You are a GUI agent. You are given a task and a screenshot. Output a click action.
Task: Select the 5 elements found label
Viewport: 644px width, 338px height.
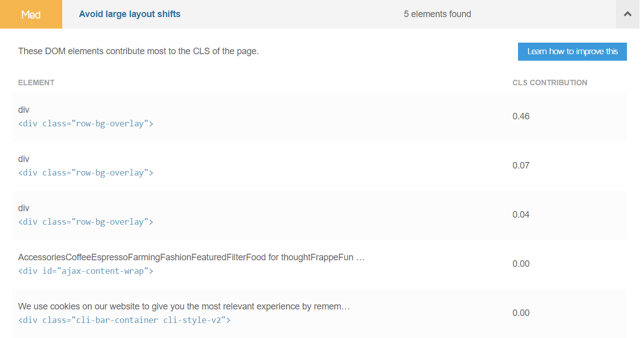[x=437, y=14]
